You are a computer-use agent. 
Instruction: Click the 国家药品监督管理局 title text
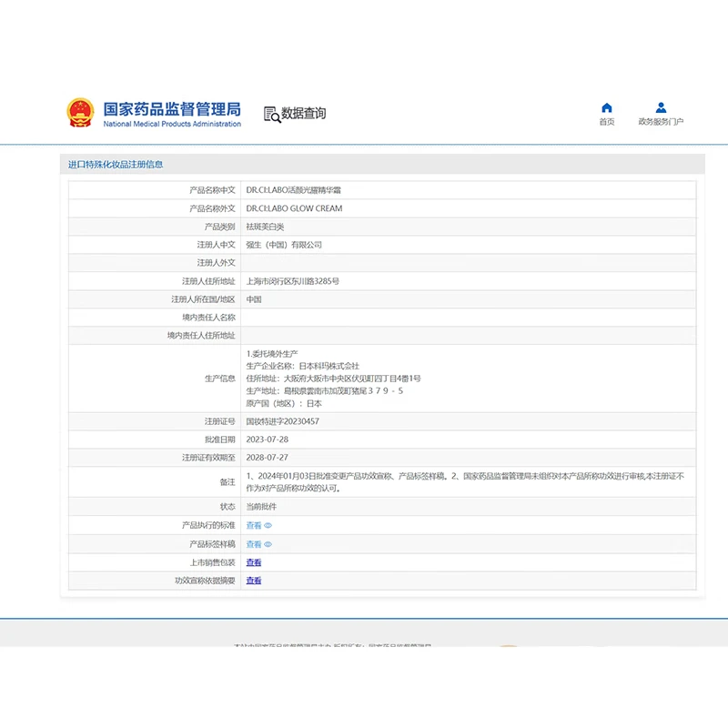(172, 108)
